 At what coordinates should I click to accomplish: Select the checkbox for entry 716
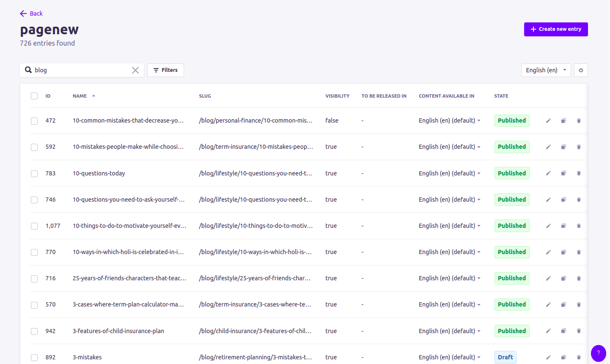34,279
